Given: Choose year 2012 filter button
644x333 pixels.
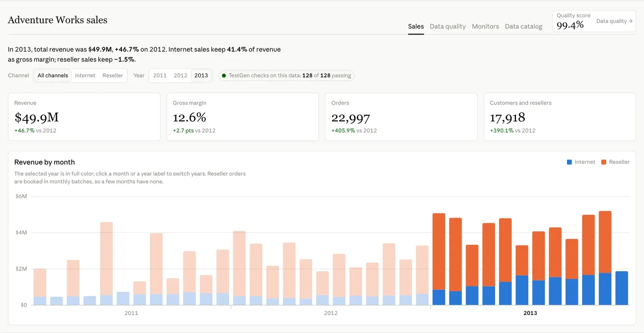Looking at the screenshot, I should (180, 76).
